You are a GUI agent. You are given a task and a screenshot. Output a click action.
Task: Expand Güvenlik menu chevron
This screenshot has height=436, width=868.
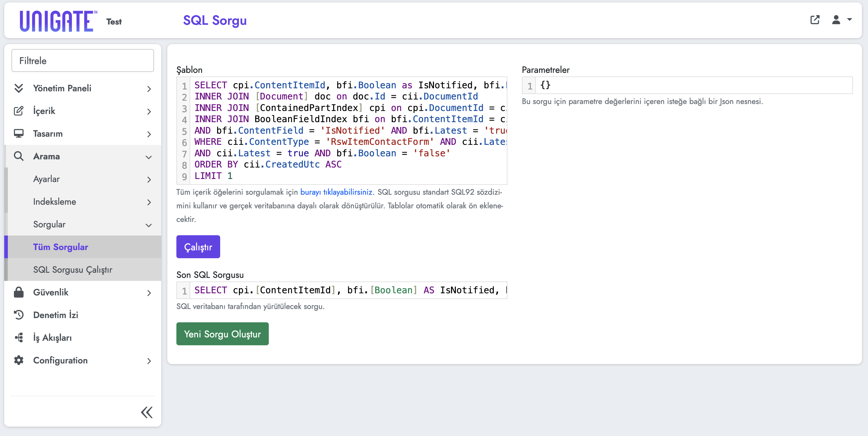pos(149,293)
